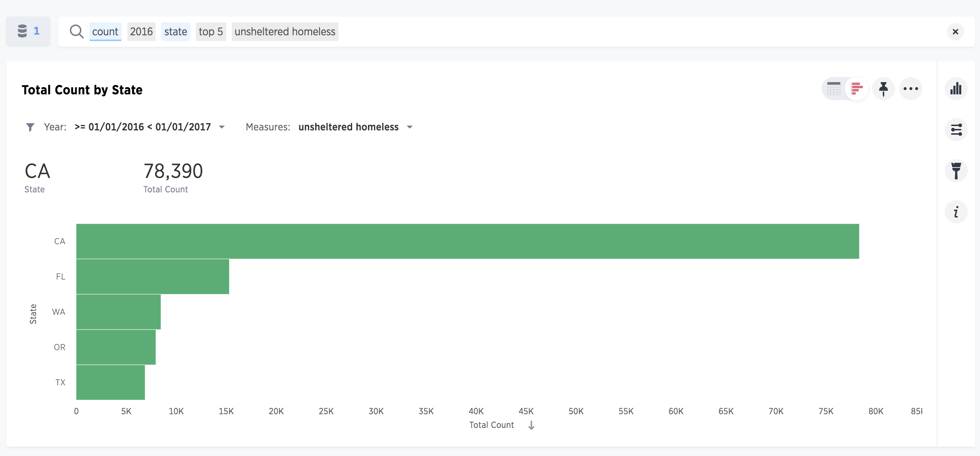Click the filter funnel icon
The width and height of the screenshot is (980, 456).
[x=30, y=127]
